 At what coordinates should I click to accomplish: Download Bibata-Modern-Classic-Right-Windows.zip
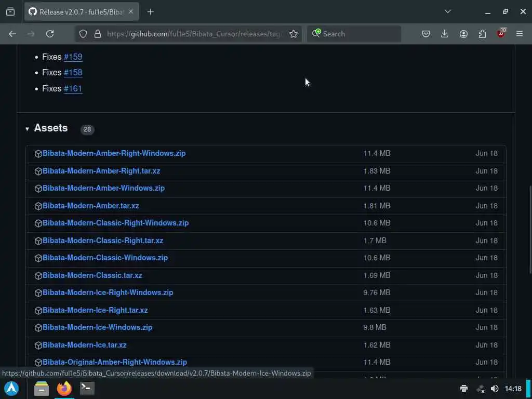115,223
